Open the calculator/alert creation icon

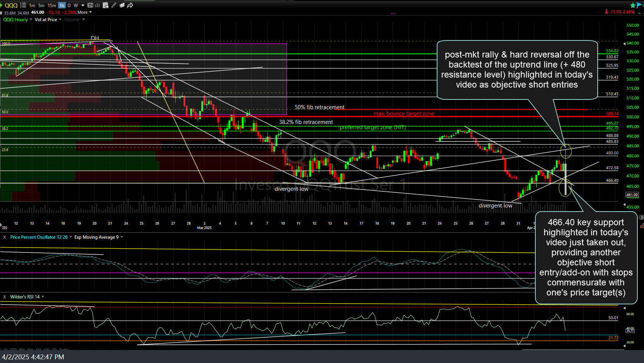(106, 5)
